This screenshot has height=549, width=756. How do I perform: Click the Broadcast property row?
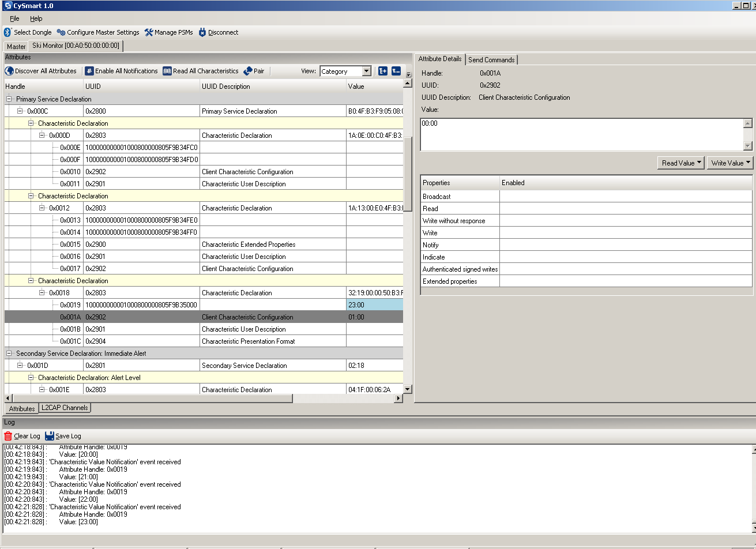pos(586,197)
